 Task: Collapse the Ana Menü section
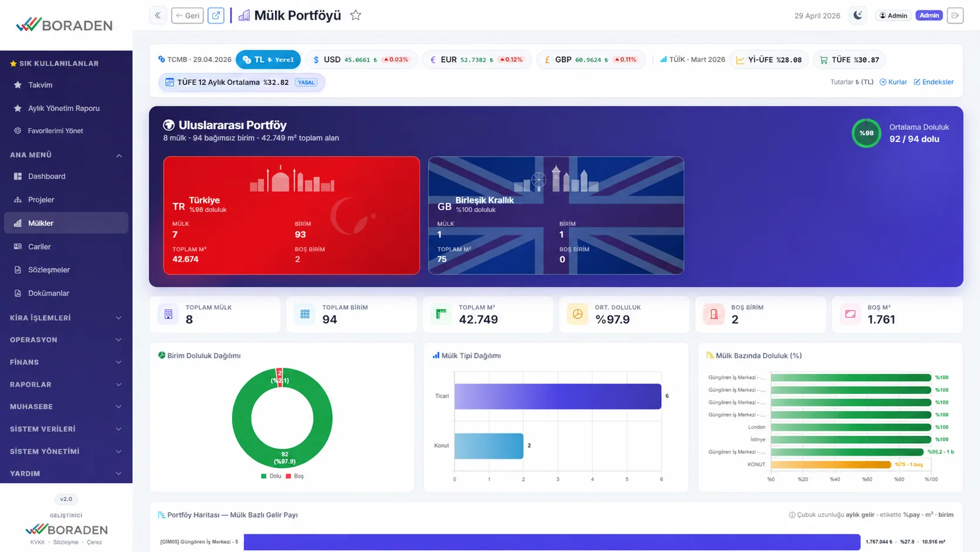pos(66,155)
